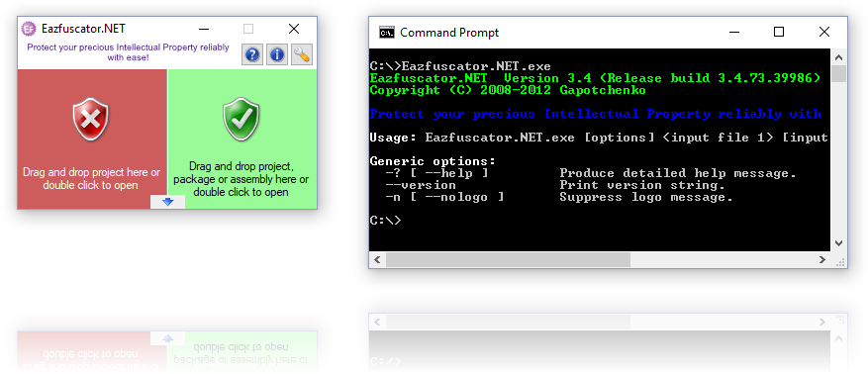
Task: Click 'Suppress logo message.' description text
Action: click(646, 197)
